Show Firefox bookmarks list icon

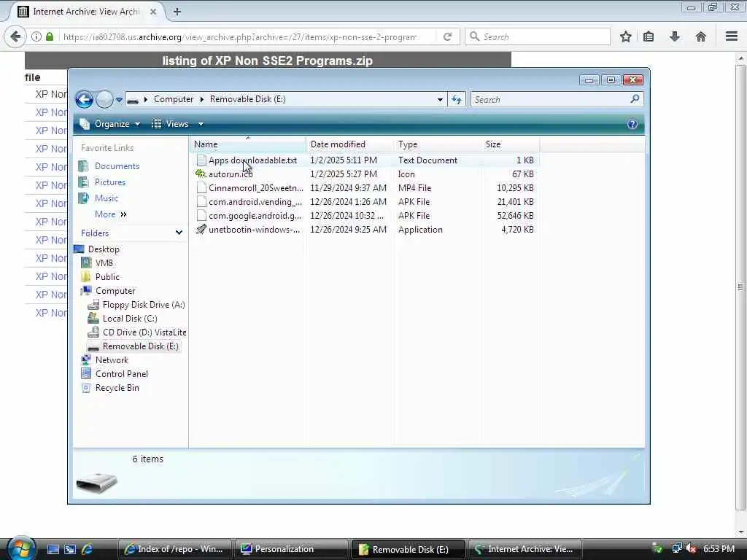[x=649, y=36]
